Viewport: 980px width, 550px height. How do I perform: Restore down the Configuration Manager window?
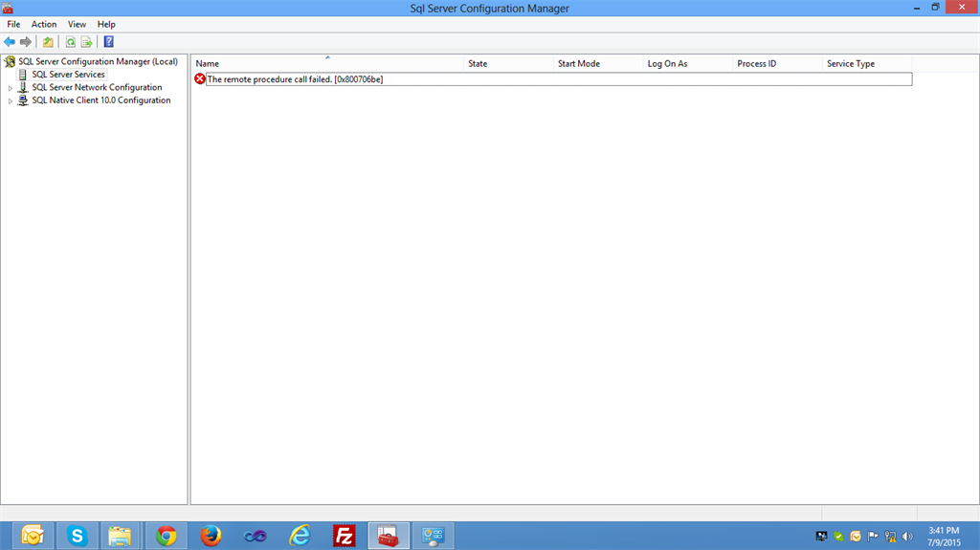[935, 8]
